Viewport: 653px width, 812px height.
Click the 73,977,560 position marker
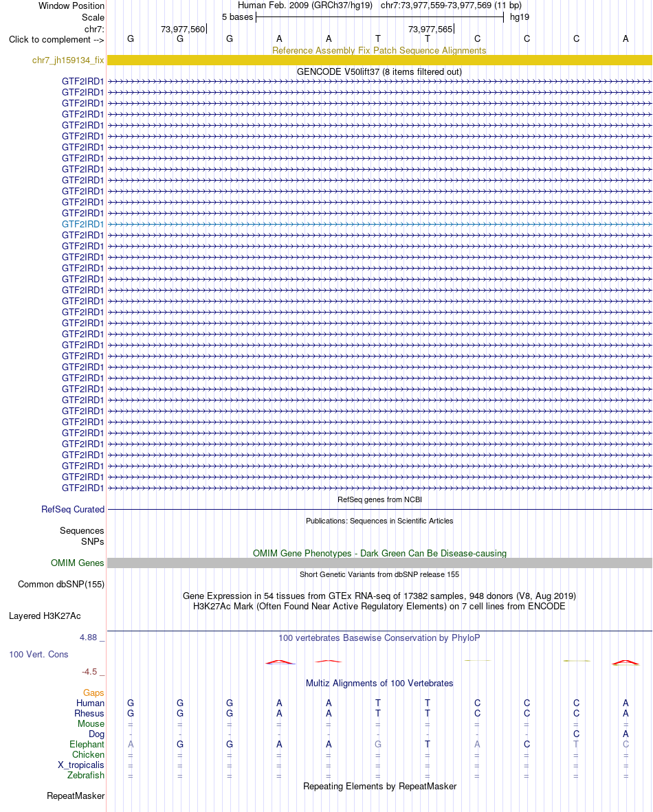pos(183,30)
